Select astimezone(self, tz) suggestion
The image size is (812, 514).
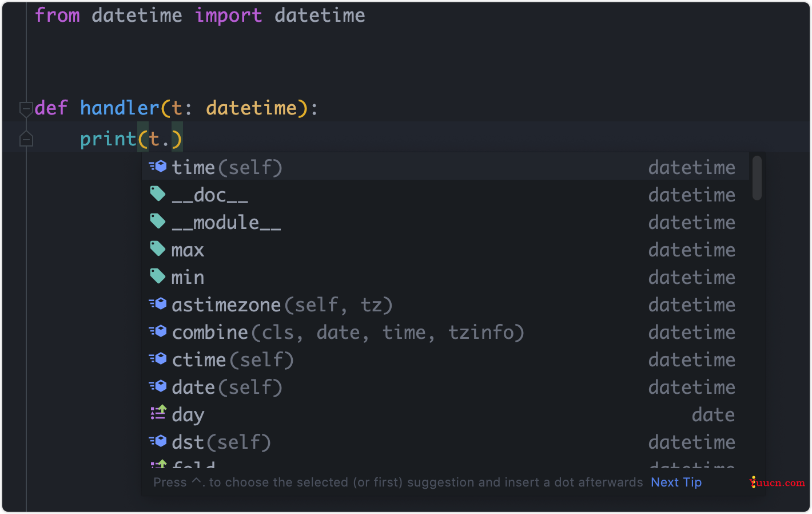click(445, 305)
